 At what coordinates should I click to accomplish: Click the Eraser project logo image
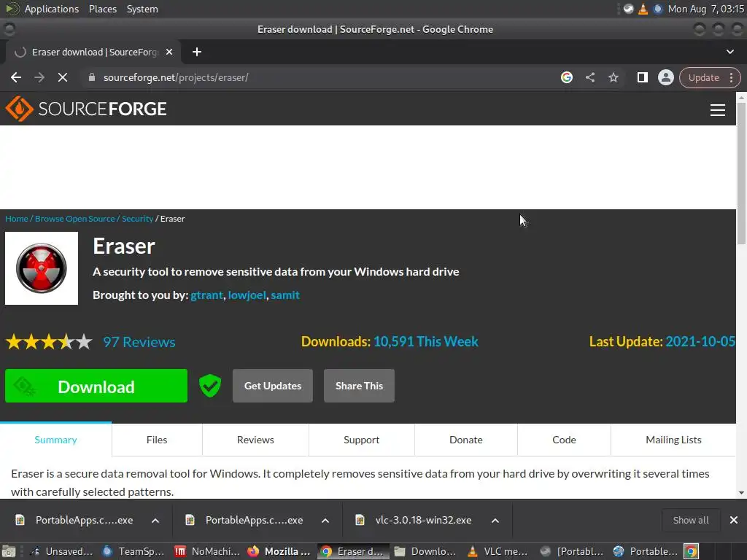click(42, 268)
